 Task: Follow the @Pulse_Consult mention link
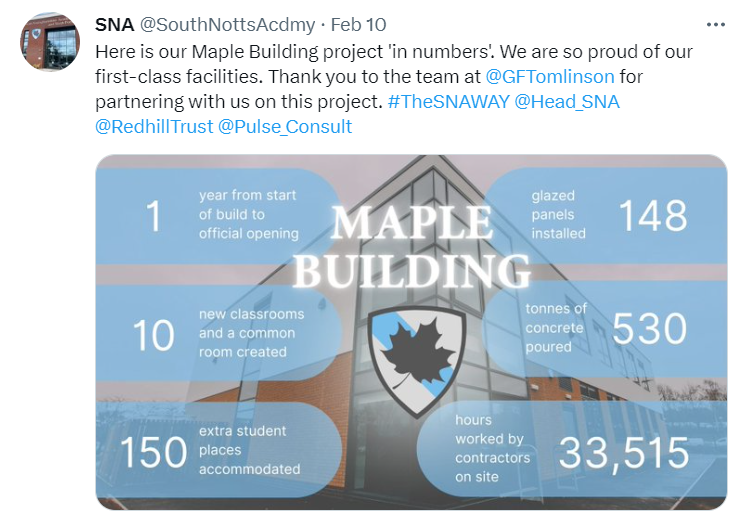click(x=285, y=126)
